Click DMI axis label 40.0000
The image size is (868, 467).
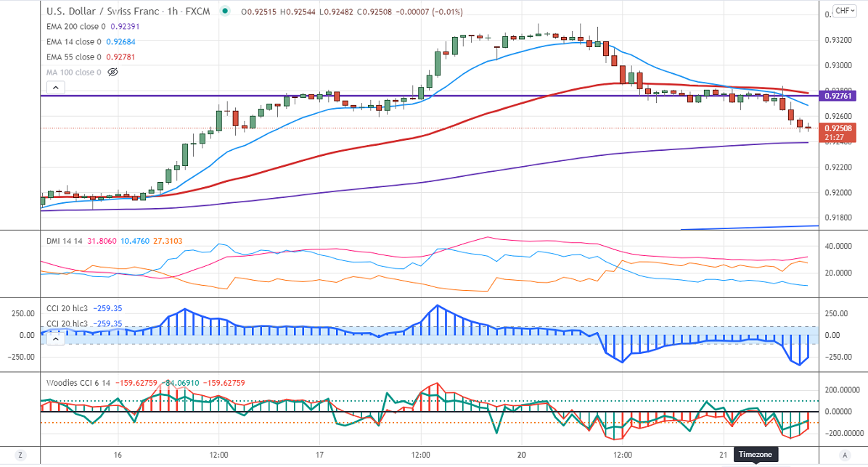click(838, 247)
